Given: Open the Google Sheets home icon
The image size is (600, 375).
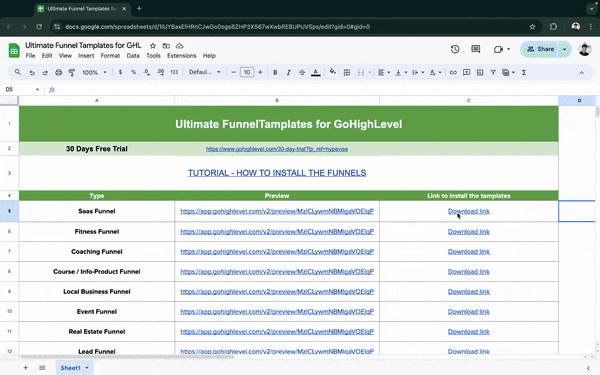Looking at the screenshot, I should tap(14, 51).
